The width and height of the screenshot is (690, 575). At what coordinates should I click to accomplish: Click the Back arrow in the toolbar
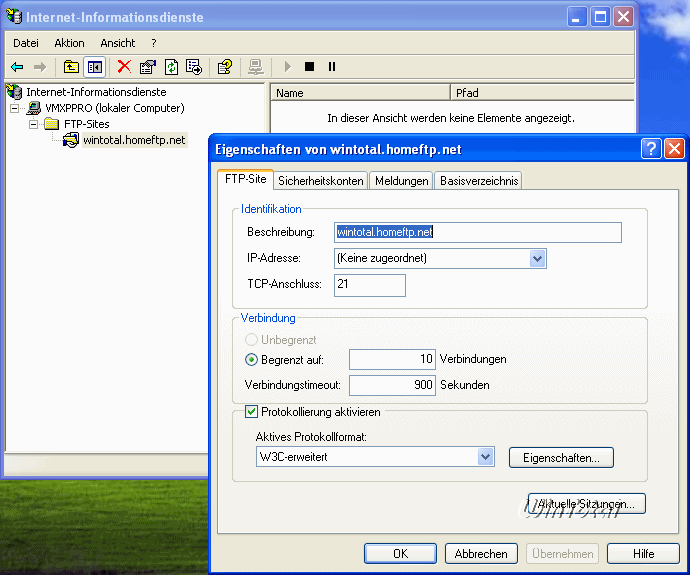(x=17, y=67)
